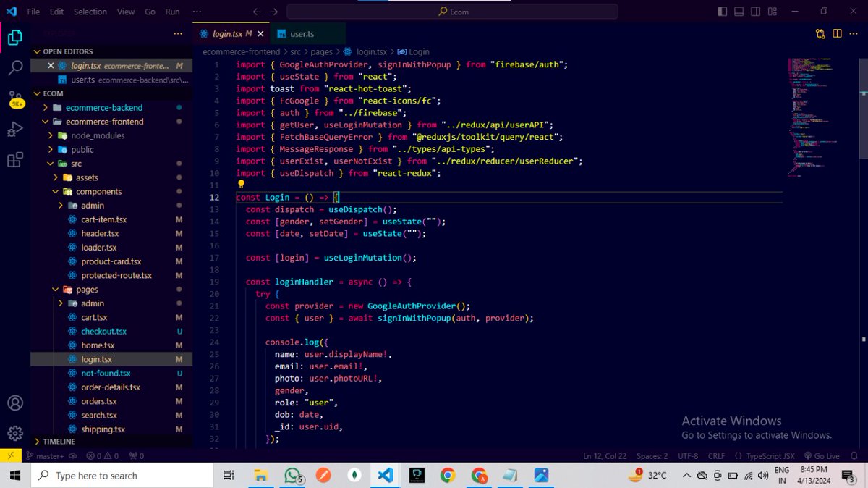Go forward with the navigation arrow
868x488 pixels.
tap(273, 12)
